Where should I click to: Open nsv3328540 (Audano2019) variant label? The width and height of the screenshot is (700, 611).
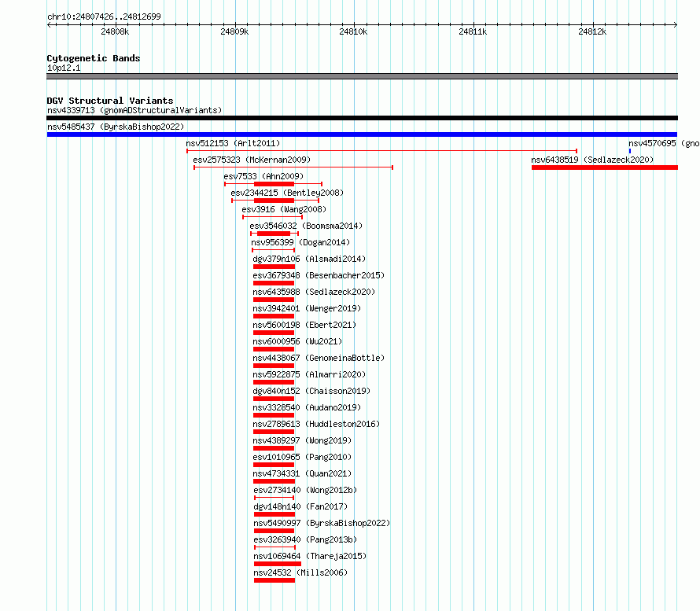pos(307,407)
